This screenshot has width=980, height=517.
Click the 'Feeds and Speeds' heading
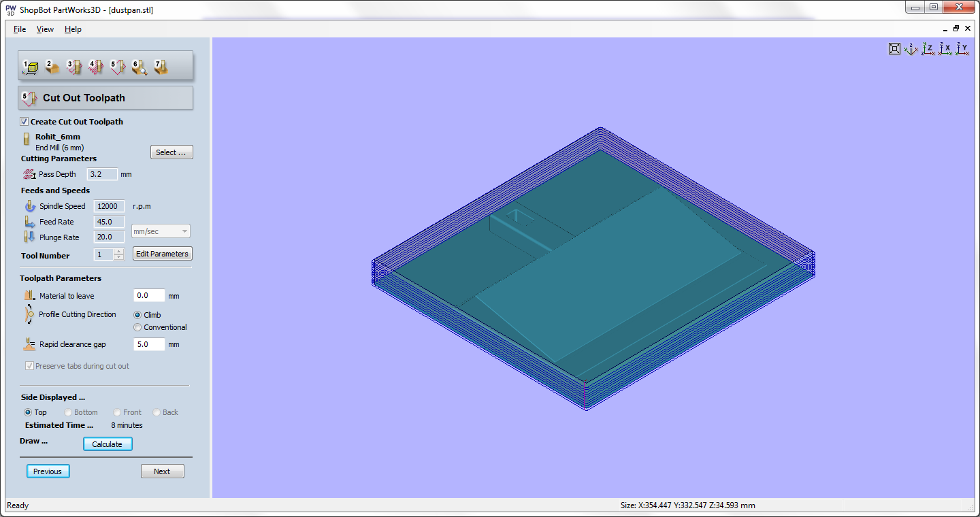click(55, 190)
